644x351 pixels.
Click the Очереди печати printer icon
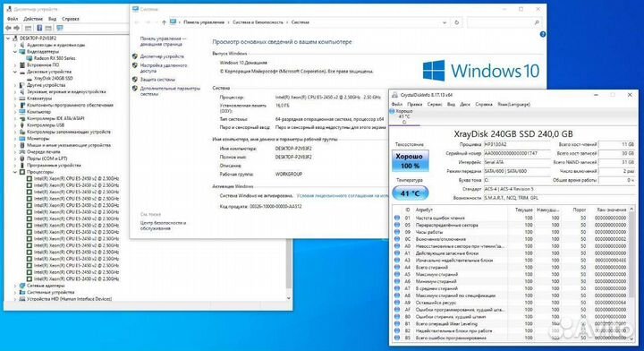(x=22, y=151)
